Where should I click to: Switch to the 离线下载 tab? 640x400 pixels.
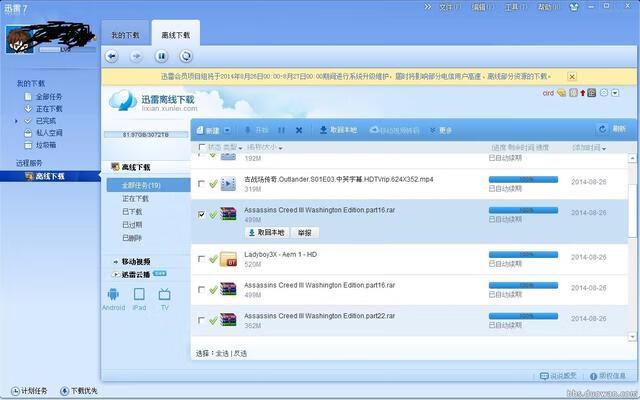tap(176, 35)
